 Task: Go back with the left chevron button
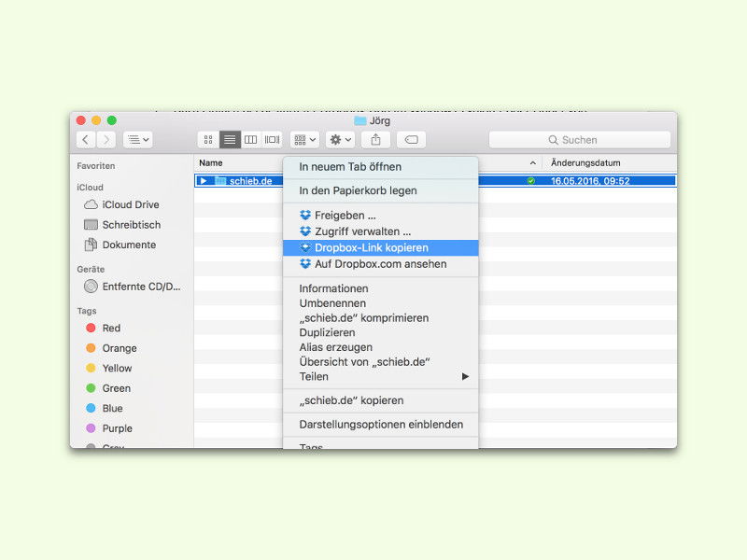click(86, 139)
